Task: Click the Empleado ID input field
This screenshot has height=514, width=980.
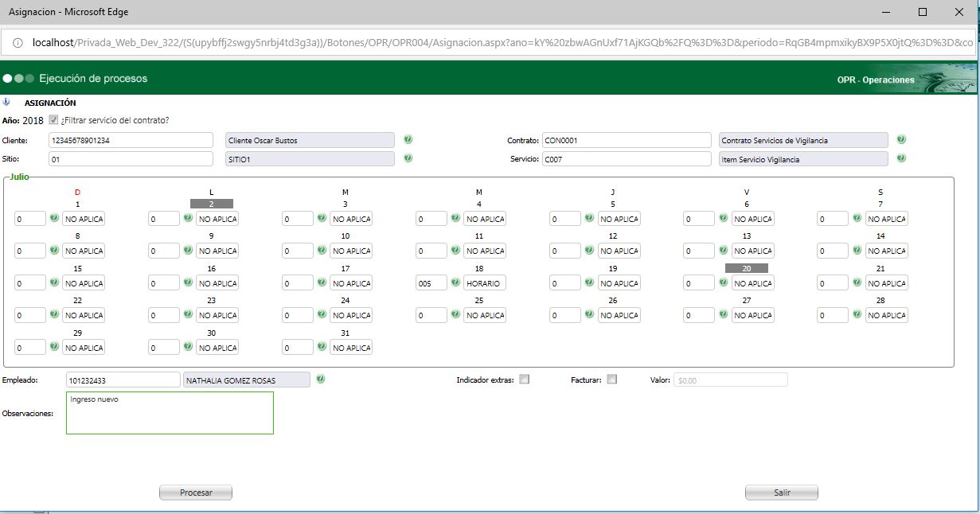Action: click(123, 380)
